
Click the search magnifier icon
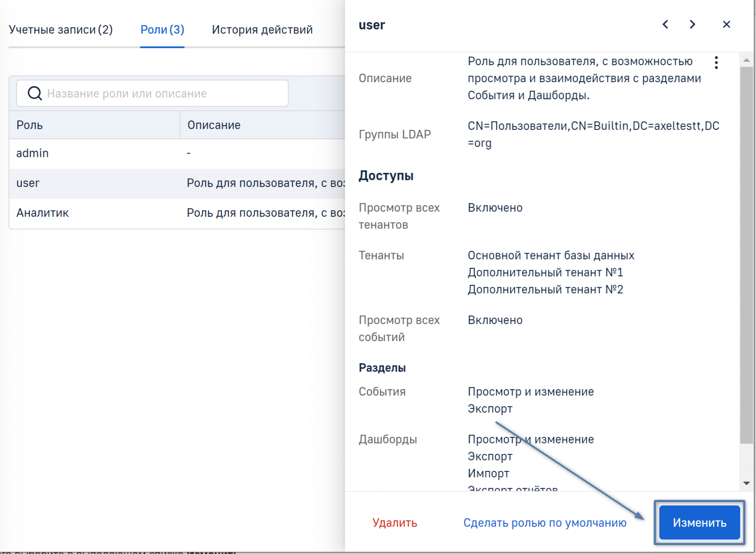[34, 94]
